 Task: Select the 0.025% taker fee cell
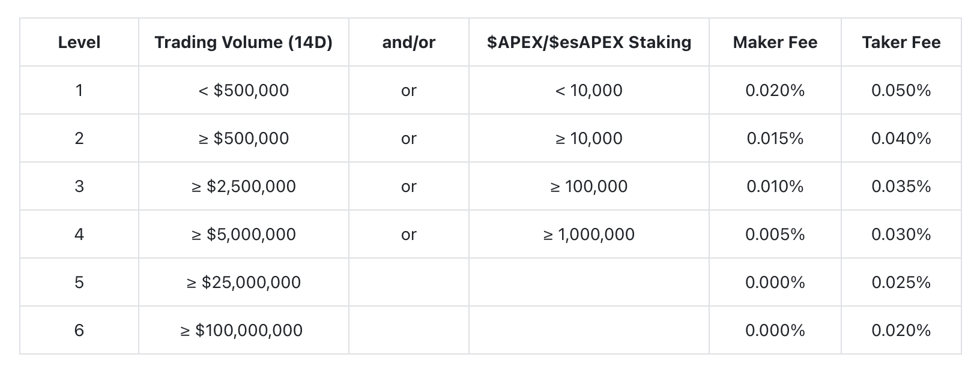[901, 282]
